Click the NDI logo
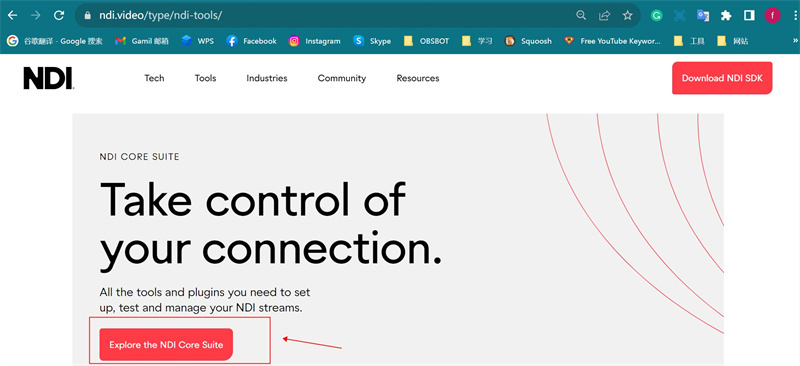 pos(48,79)
